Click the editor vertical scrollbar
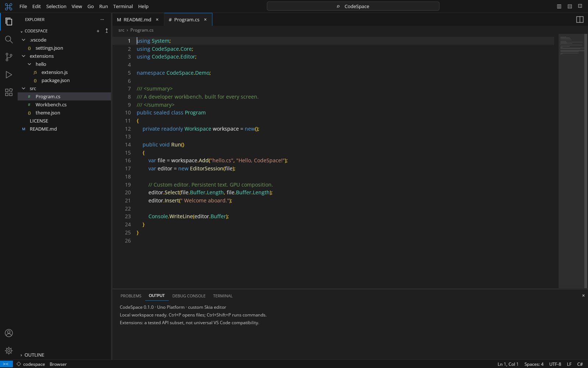Screen dimensions: 588x368 [x=586, y=160]
